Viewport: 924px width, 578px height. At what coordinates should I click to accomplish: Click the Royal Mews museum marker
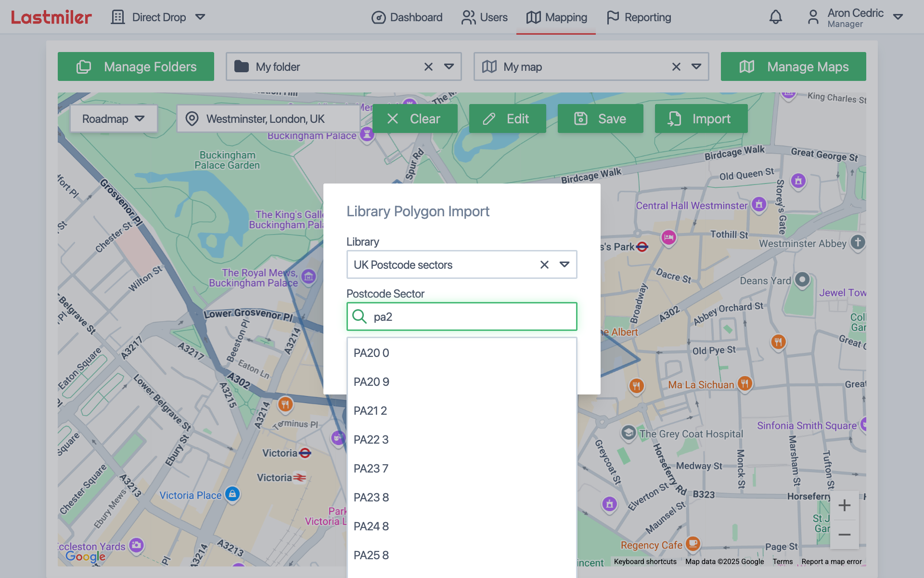tap(308, 277)
